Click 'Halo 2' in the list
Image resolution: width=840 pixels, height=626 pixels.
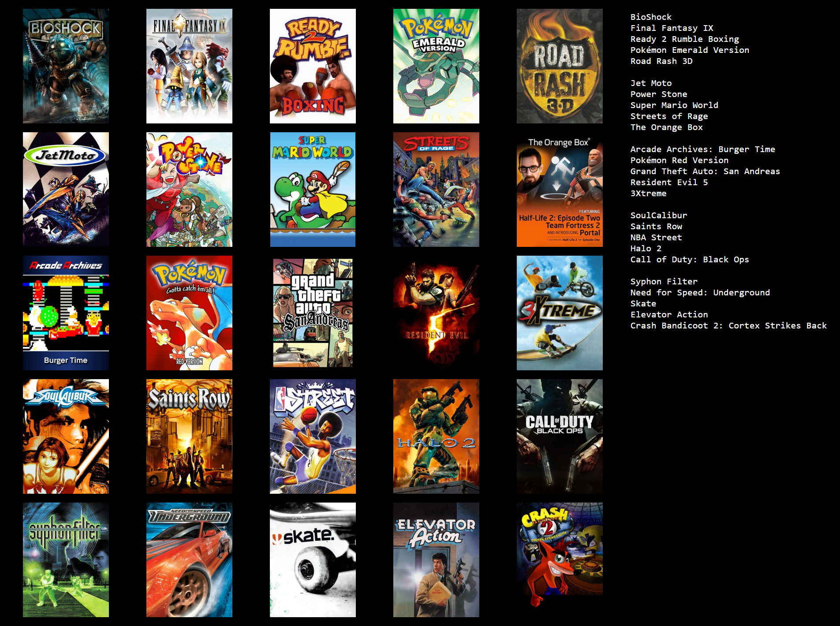(646, 249)
